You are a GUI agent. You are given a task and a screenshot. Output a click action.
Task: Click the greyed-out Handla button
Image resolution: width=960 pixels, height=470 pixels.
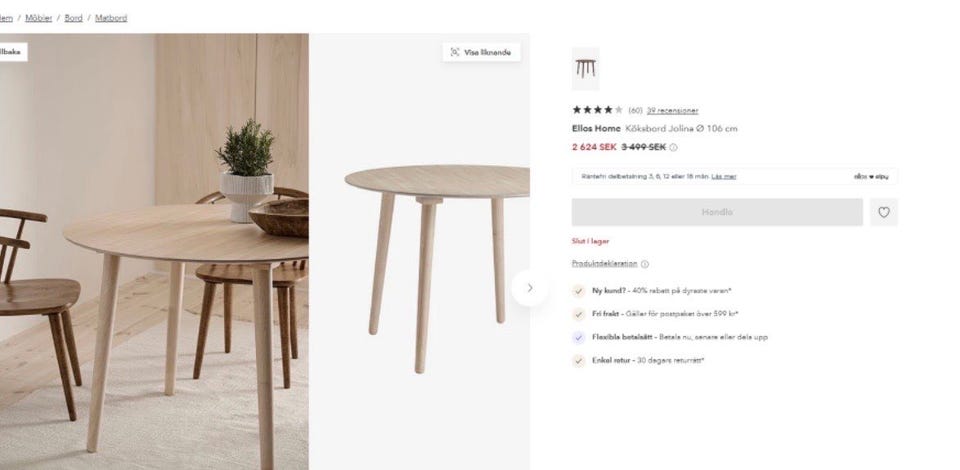717,212
